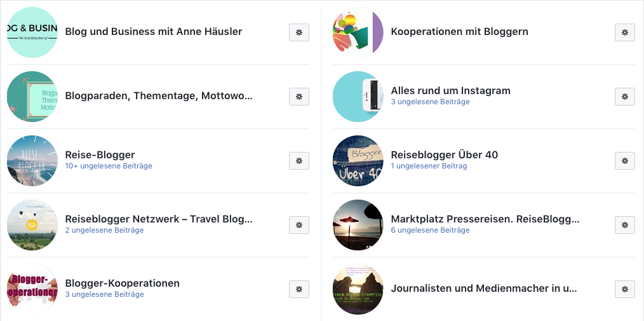This screenshot has height=321, width=644.
Task: Click the Reiseblogger Über 40 group picture
Action: point(358,161)
